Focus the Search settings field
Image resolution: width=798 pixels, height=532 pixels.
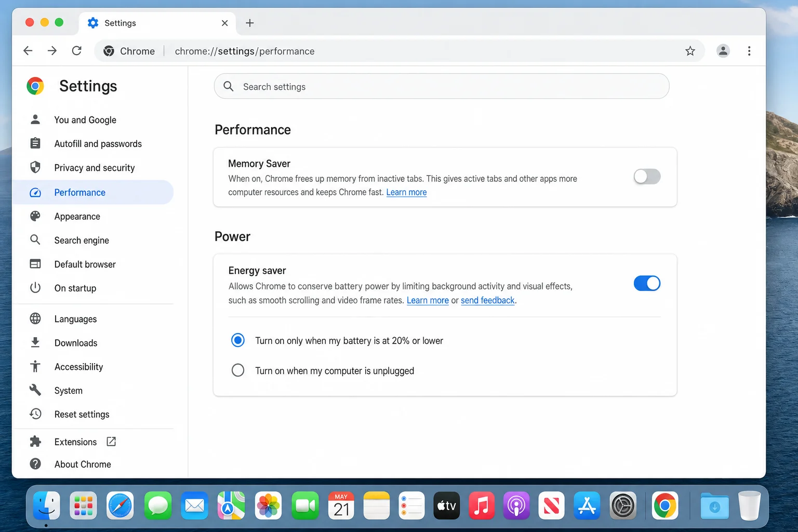point(442,86)
